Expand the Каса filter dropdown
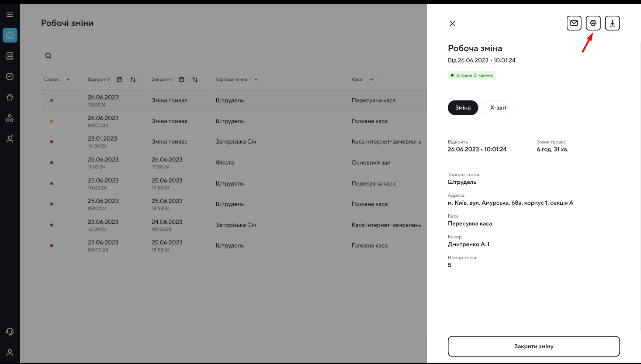Image resolution: width=641 pixels, height=364 pixels. click(x=371, y=79)
